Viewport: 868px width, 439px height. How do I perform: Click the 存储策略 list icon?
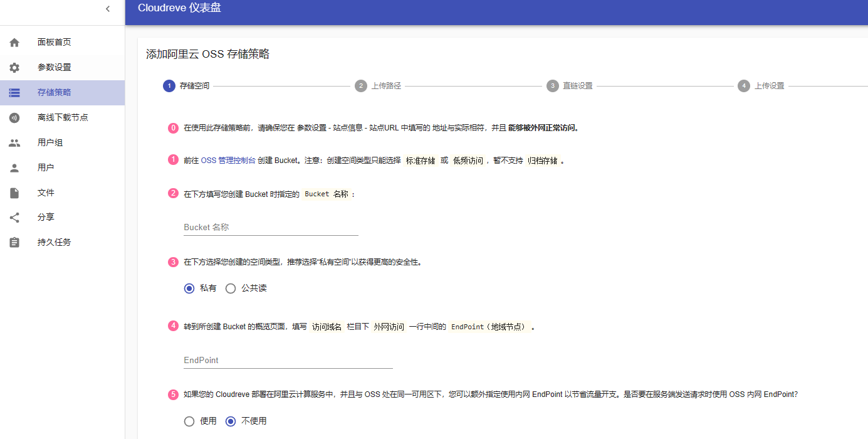tap(14, 92)
